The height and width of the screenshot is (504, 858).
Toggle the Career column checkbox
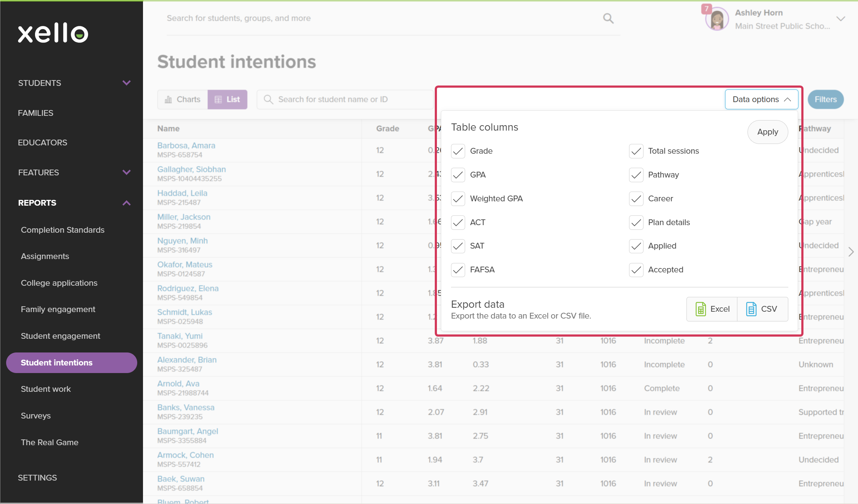click(636, 199)
